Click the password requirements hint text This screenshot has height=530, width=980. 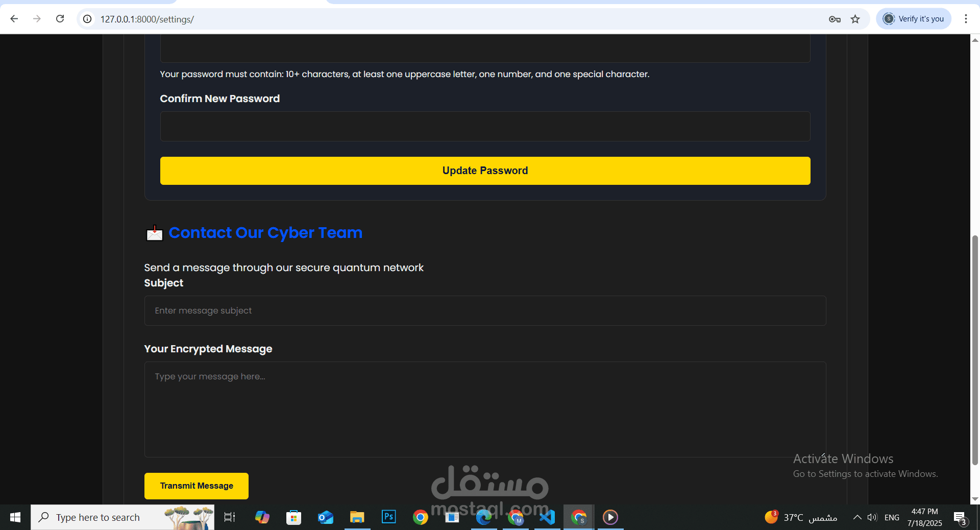tap(405, 74)
